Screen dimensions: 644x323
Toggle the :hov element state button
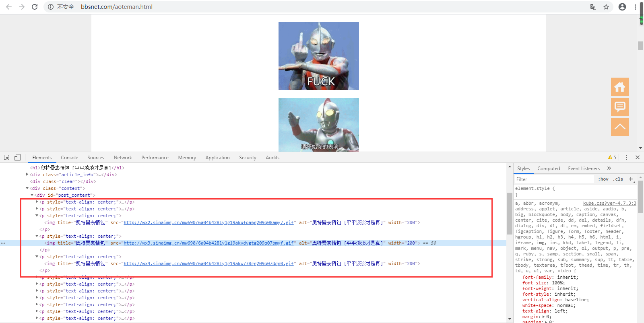coord(603,179)
